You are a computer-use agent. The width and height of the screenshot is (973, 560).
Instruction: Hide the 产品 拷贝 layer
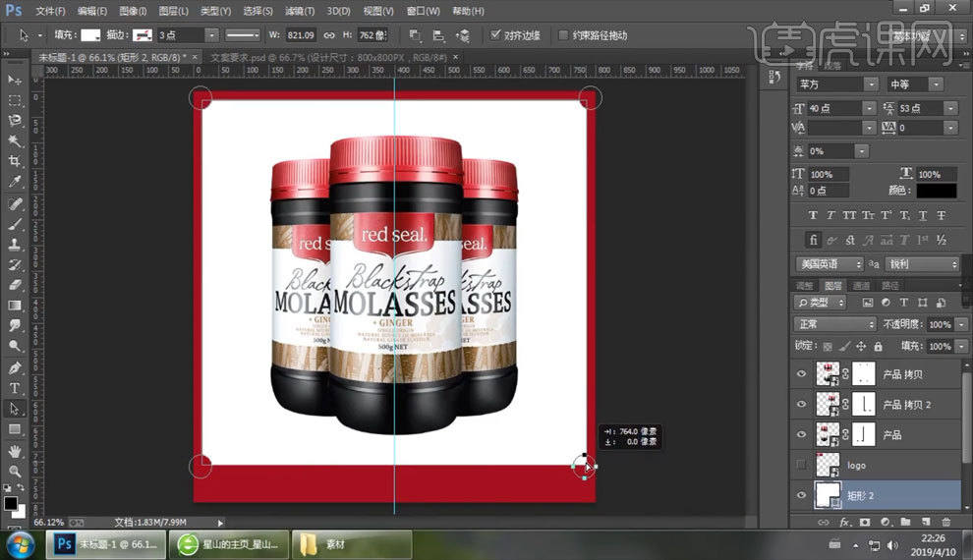pyautogui.click(x=801, y=374)
